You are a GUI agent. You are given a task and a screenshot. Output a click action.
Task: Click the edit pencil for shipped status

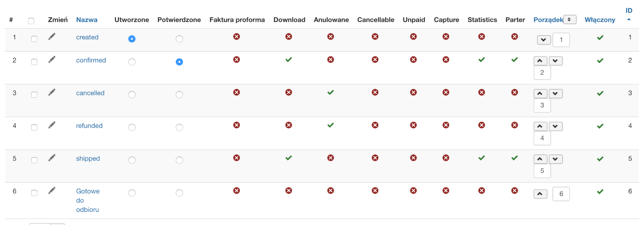[x=52, y=158]
